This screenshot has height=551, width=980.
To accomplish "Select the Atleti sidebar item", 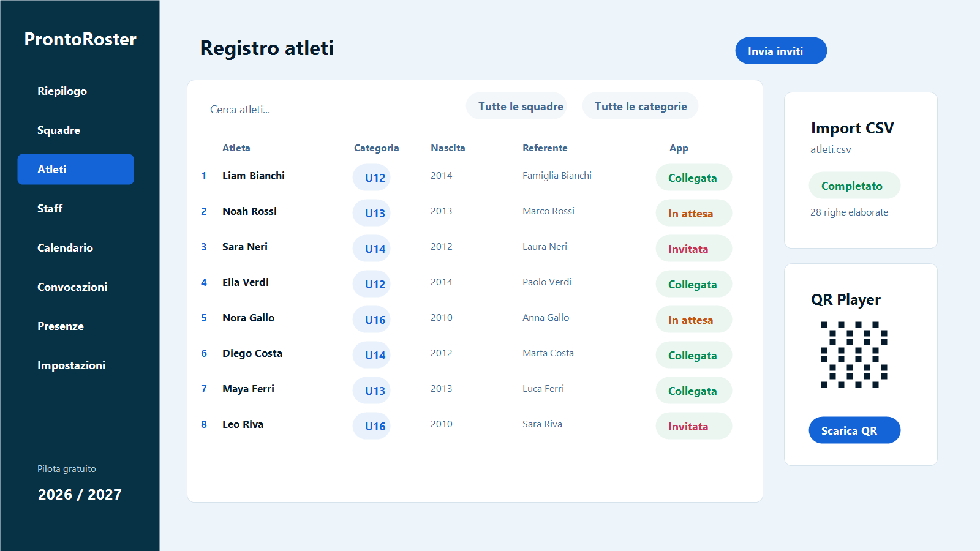I will 75,170.
